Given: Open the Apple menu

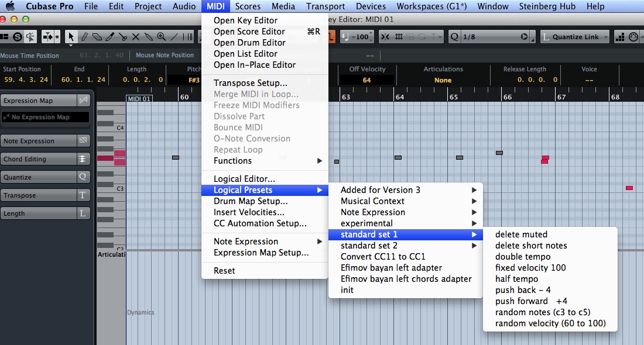Looking at the screenshot, I should coord(10,6).
